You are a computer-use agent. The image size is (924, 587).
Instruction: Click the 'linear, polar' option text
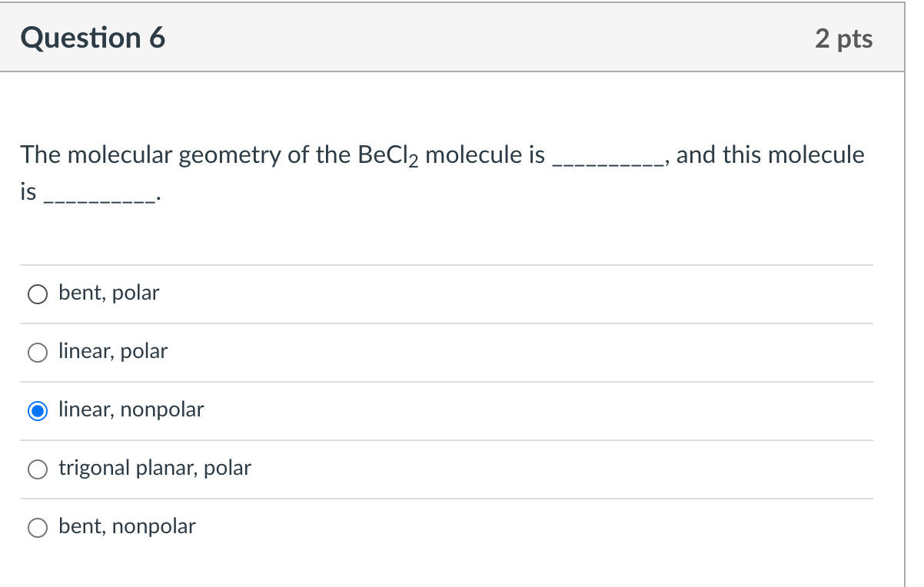[x=112, y=351]
